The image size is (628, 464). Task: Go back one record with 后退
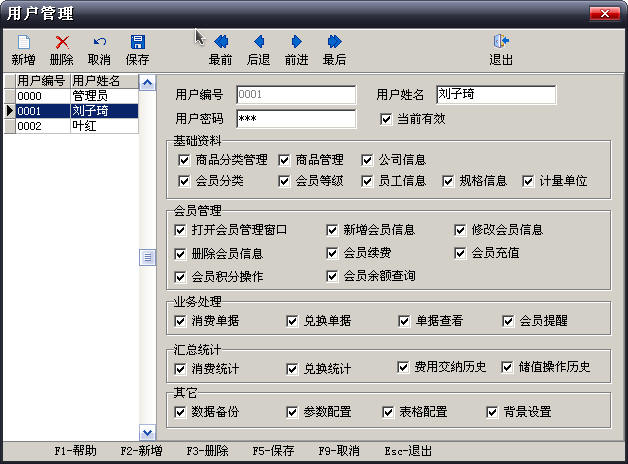tap(259, 42)
